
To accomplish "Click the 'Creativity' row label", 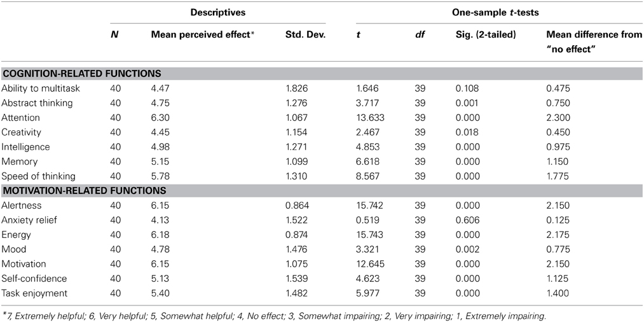I will (x=21, y=132).
